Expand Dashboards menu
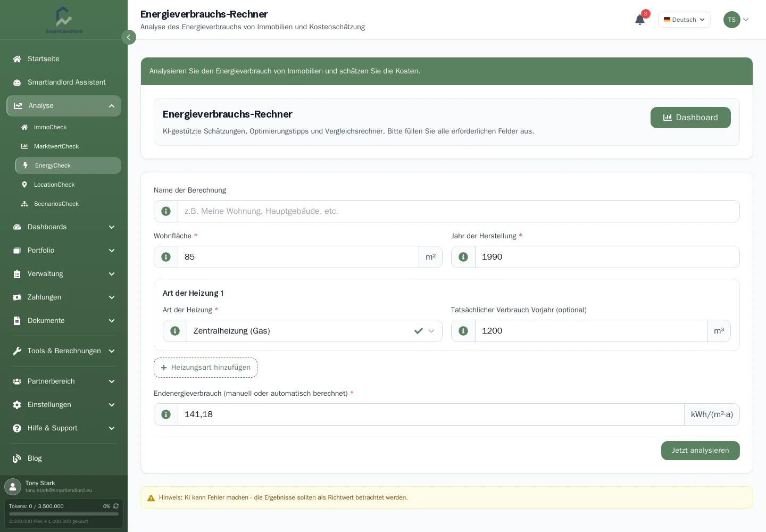This screenshot has width=766, height=532. click(x=64, y=227)
